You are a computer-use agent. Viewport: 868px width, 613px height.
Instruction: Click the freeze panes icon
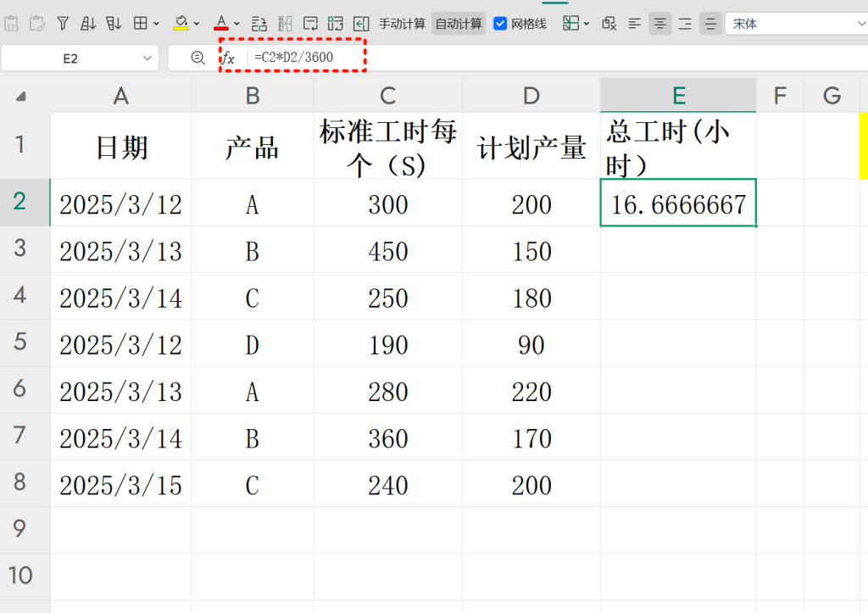point(570,23)
